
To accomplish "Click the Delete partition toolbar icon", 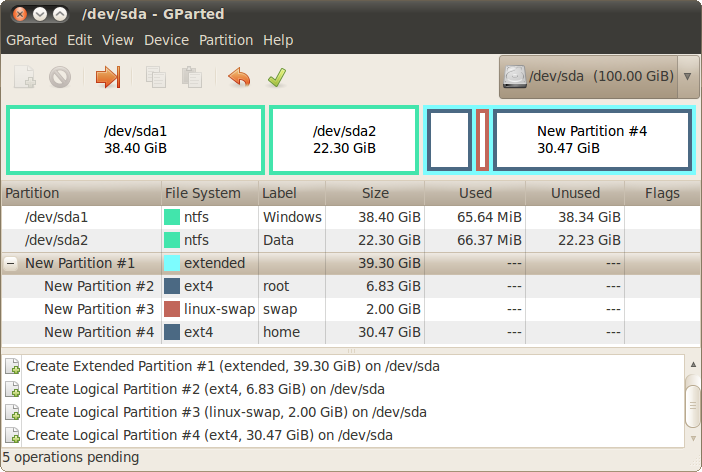I will click(x=60, y=77).
